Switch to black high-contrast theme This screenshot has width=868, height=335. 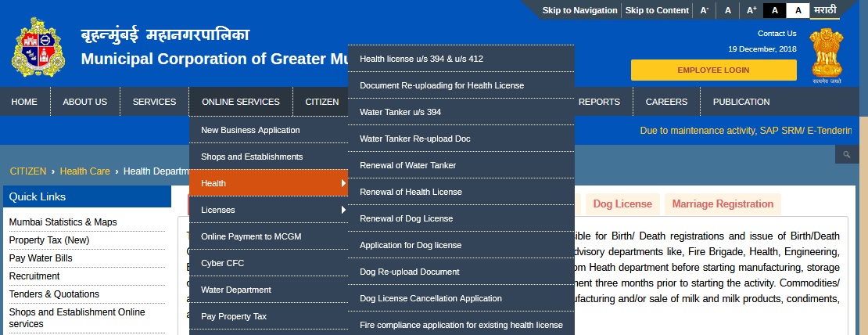[774, 10]
